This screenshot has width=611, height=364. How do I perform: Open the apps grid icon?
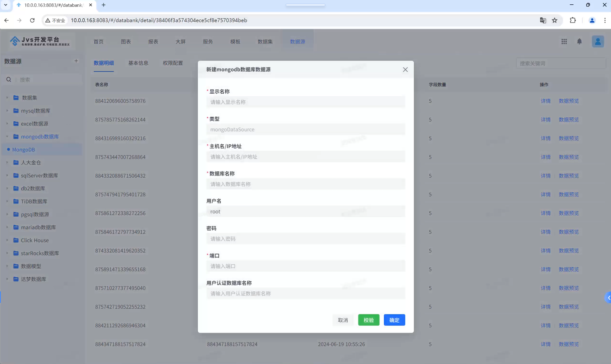click(564, 41)
